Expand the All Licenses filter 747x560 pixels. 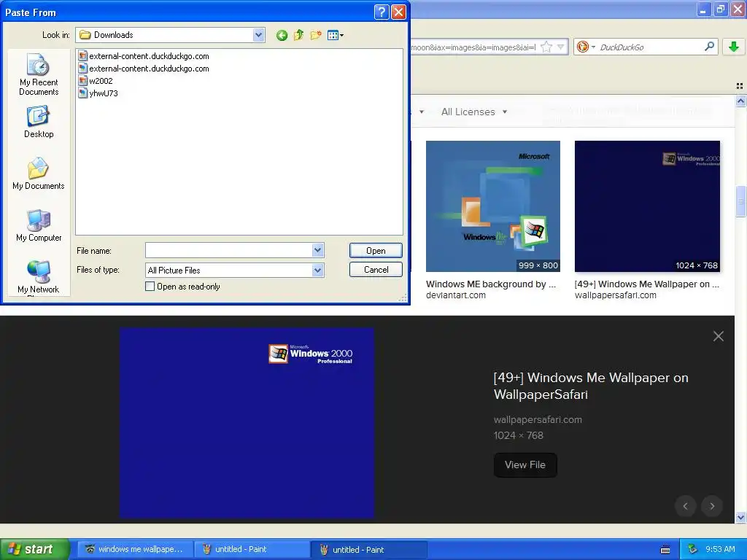click(474, 112)
